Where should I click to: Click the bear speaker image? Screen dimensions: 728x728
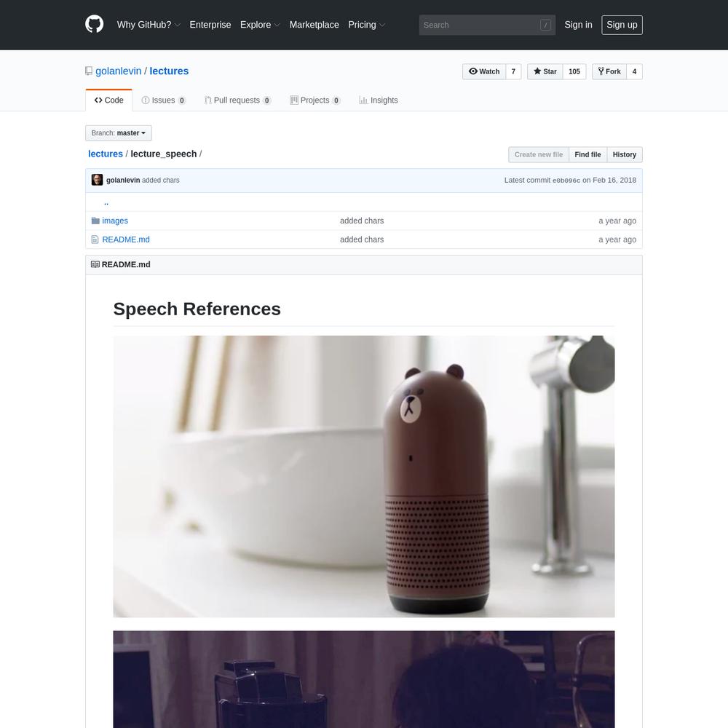pos(364,476)
